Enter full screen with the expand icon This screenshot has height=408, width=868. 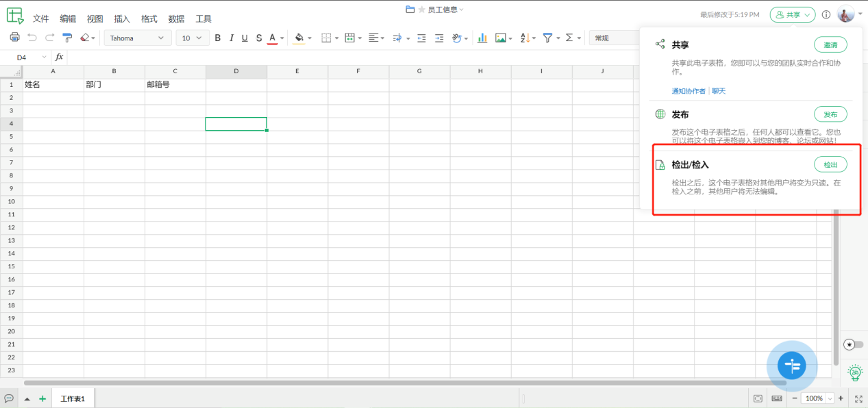858,398
